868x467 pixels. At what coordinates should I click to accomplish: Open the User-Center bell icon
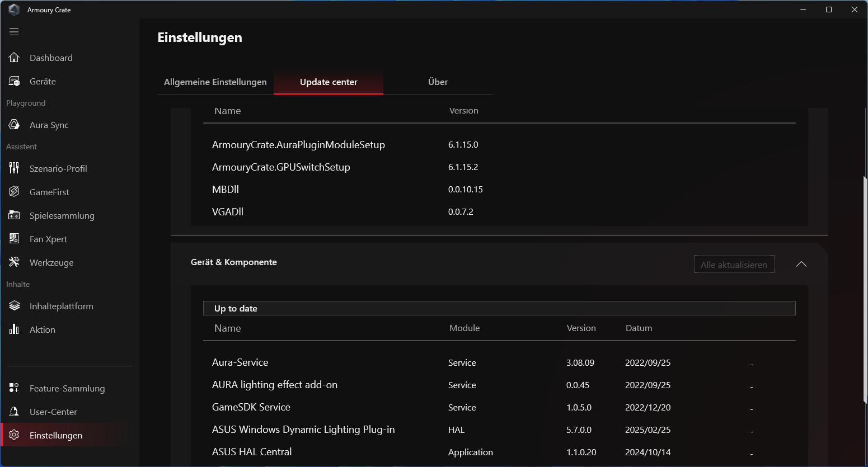[x=15, y=412]
